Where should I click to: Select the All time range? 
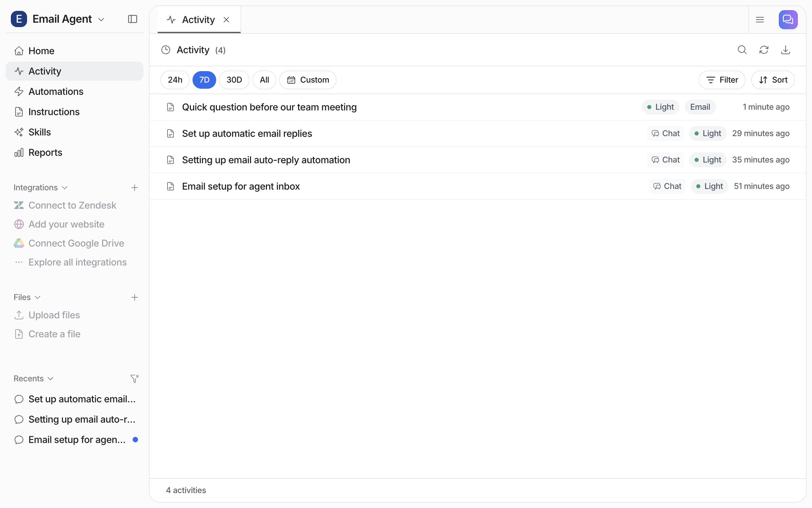tap(264, 80)
